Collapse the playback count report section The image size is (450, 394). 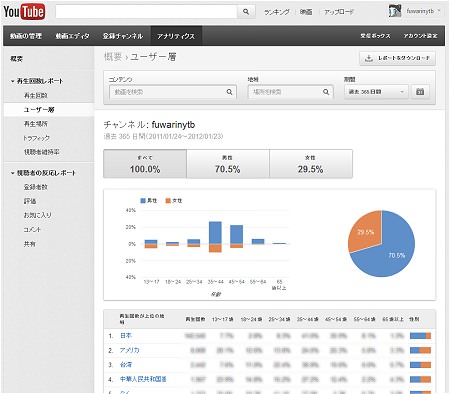13,81
